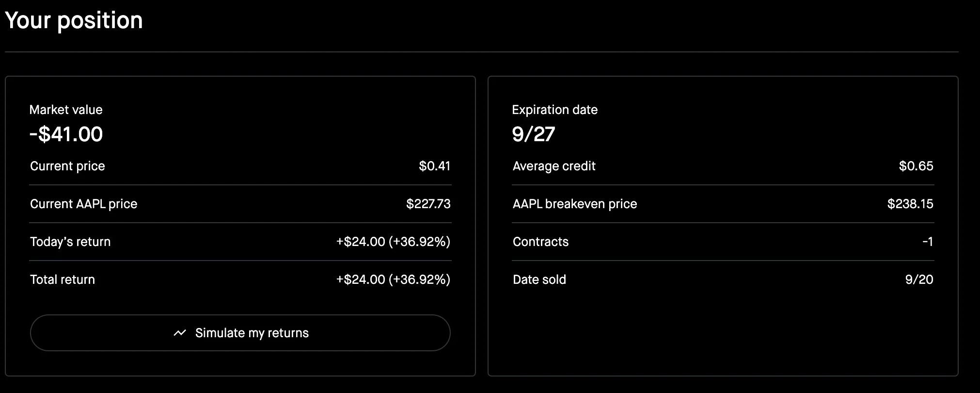Select the $238.15 breakeven price value
The width and height of the screenshot is (980, 393).
point(910,204)
